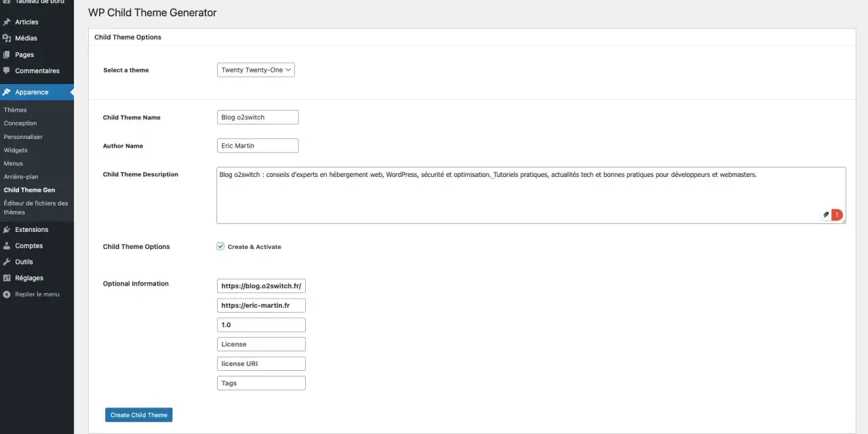868x434 pixels.
Task: Click the License input field
Action: [x=261, y=344]
